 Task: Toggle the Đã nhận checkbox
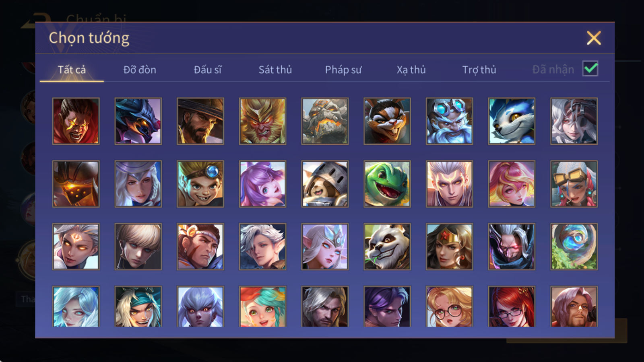tap(590, 69)
